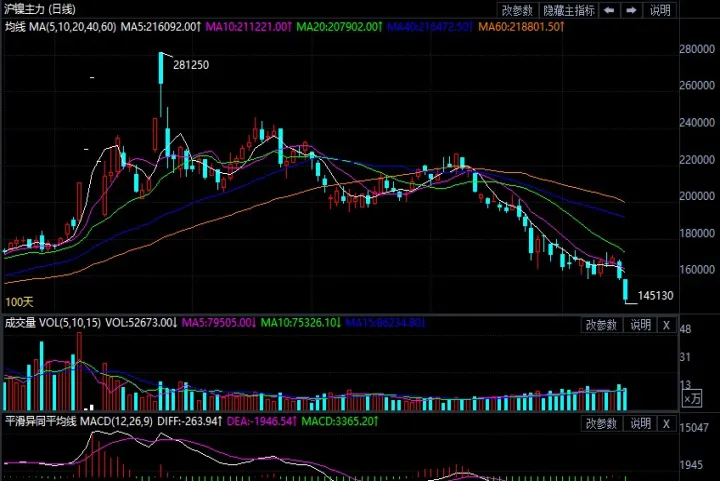
Task: Open 说明 for the MACD panel
Action: (641, 422)
